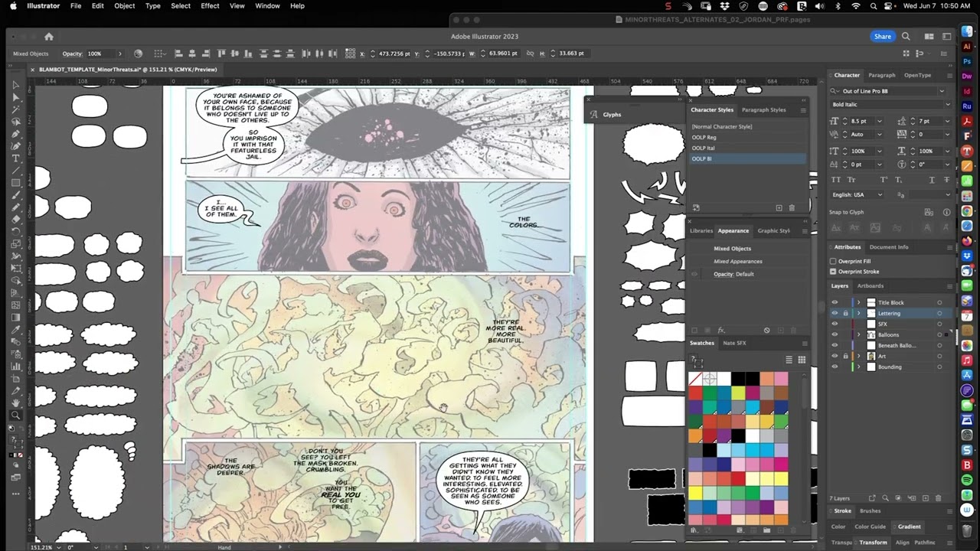Switch swatches to list view
Screen dimensions: 980x551
pyautogui.click(x=789, y=360)
